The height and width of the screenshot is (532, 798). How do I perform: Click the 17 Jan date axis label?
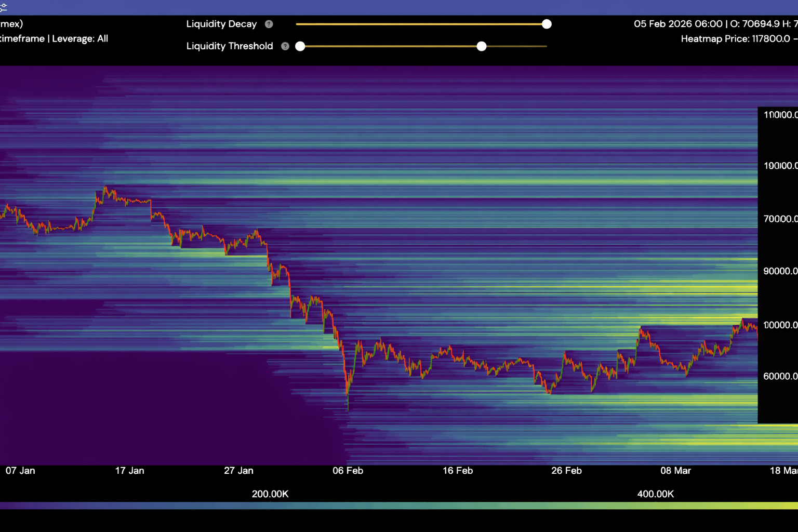tap(129, 471)
